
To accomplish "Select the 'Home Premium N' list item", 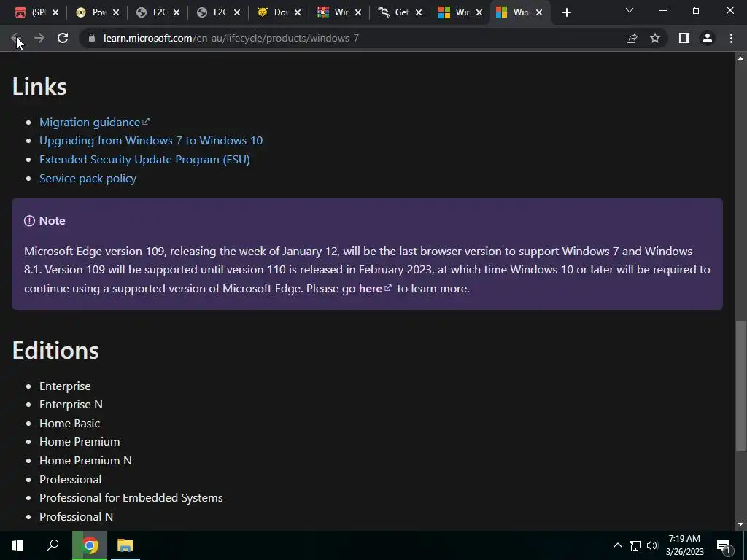I will point(85,461).
